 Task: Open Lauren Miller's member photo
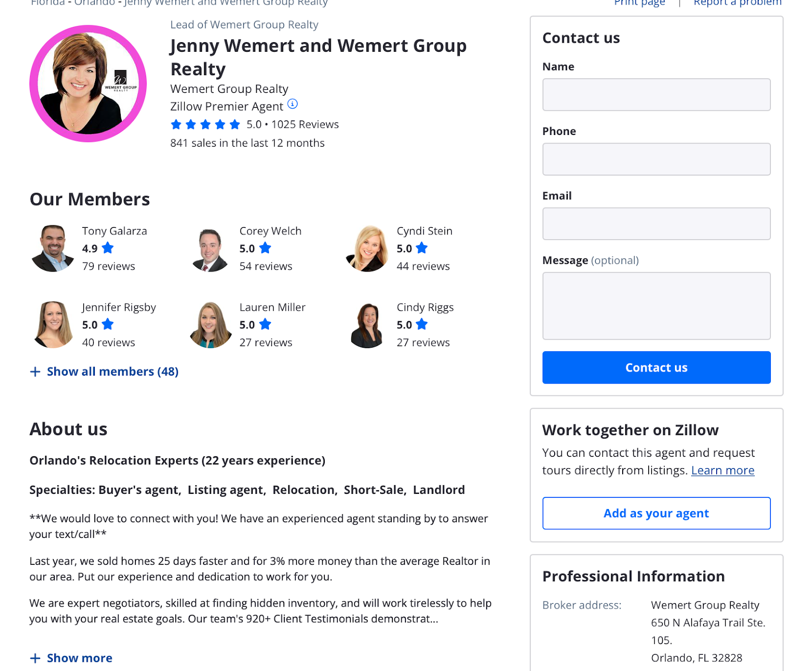[x=210, y=324]
